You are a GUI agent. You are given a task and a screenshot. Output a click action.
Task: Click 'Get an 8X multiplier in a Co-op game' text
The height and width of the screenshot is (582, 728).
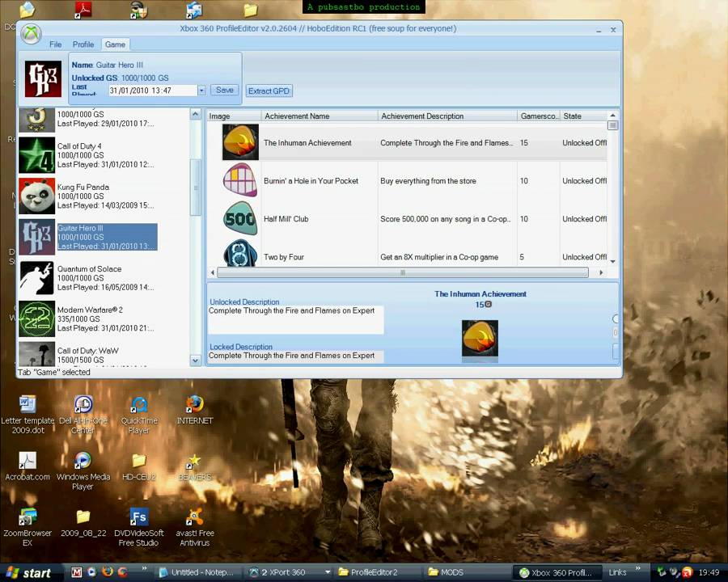439,257
